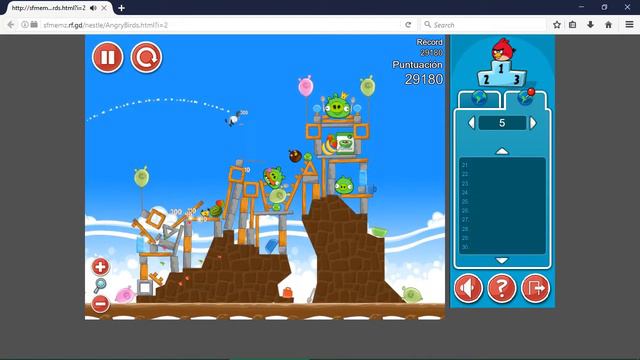Mute game sound with the speaker button
640x360 pixels.
[x=468, y=288]
